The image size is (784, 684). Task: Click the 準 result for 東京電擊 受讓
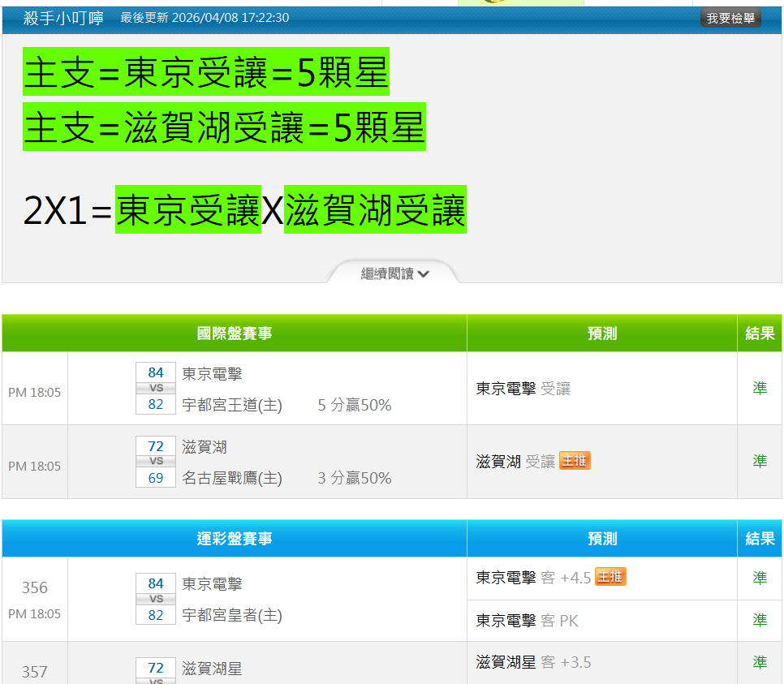pyautogui.click(x=759, y=389)
